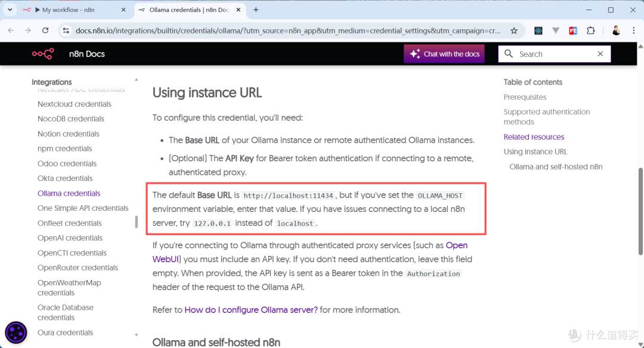The width and height of the screenshot is (644, 348).
Task: Click the main page scrollbar thumb
Action: [640, 211]
